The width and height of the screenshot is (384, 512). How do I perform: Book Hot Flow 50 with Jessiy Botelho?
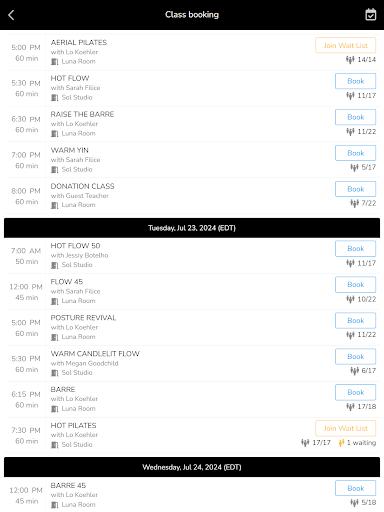coord(355,249)
